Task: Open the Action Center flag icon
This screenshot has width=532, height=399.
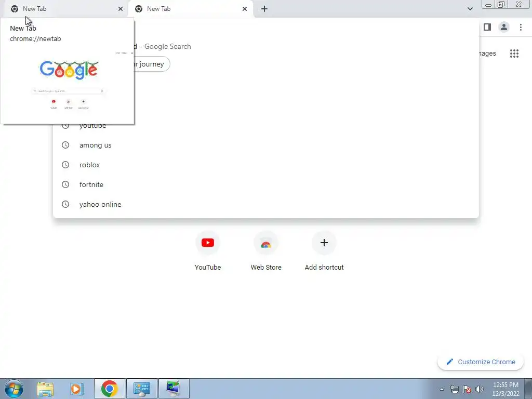Action: 467,389
